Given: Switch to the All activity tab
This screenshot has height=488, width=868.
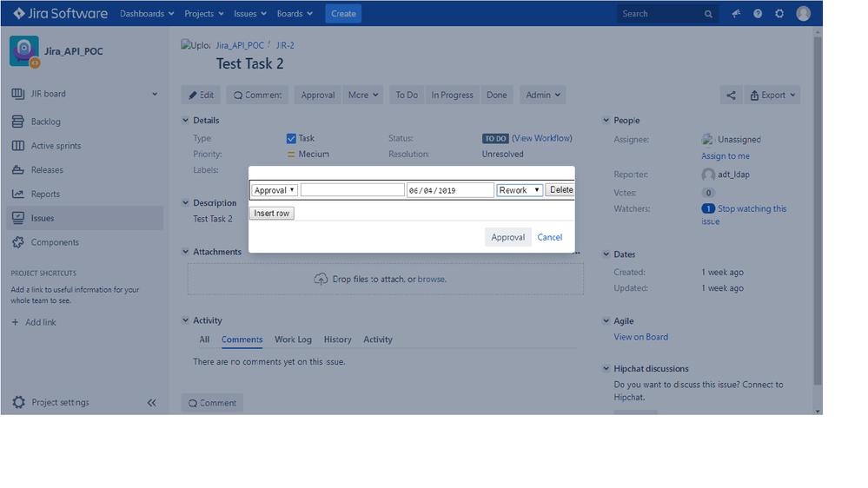Looking at the screenshot, I should [x=204, y=340].
